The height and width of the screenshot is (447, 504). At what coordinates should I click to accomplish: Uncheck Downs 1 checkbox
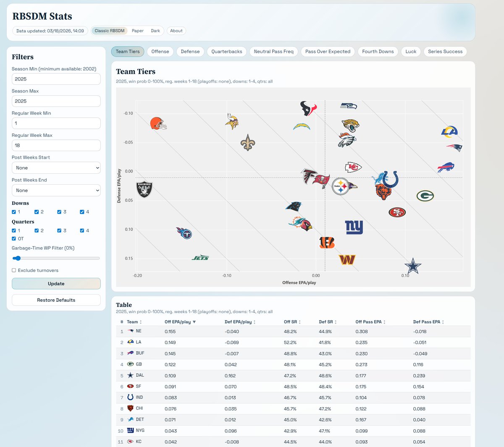(14, 212)
